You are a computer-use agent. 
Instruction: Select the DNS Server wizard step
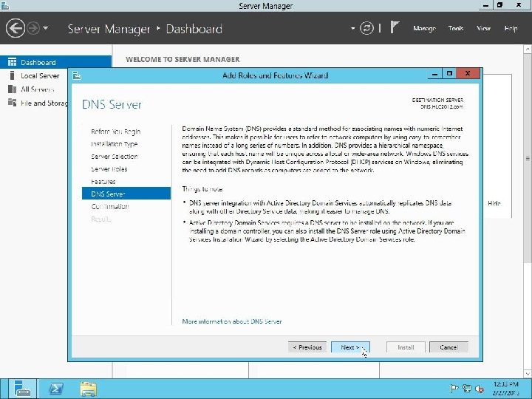click(126, 194)
